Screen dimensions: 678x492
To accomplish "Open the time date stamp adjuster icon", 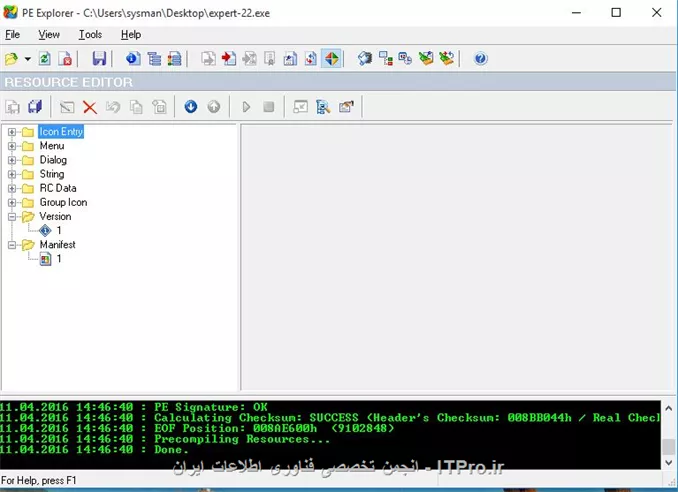I will [x=405, y=58].
